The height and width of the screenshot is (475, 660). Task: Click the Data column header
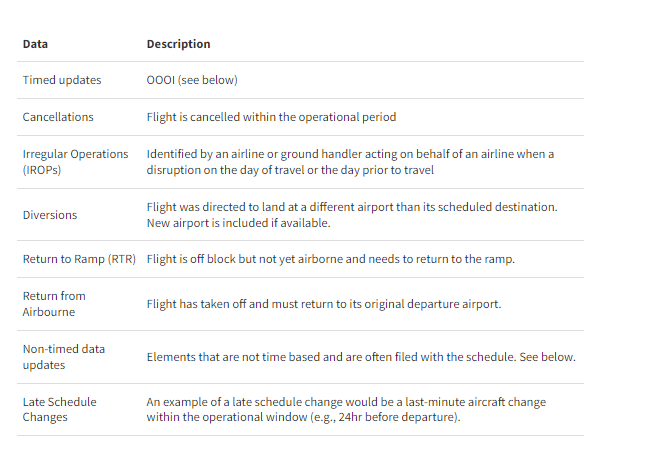35,44
